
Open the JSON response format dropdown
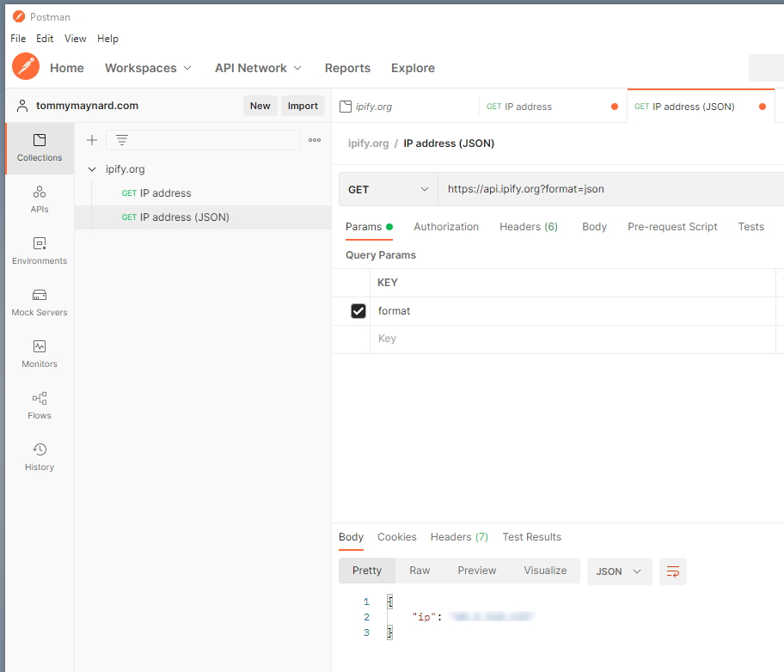pyautogui.click(x=620, y=571)
